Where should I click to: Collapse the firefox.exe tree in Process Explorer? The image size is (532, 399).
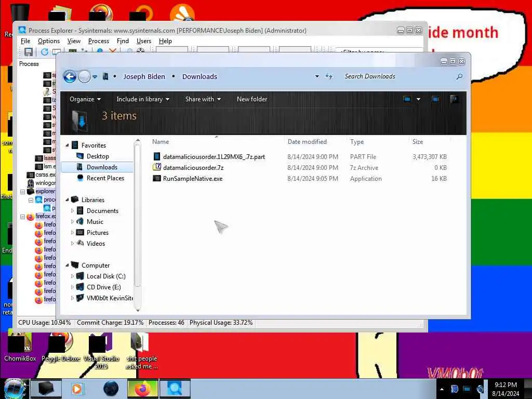[x=23, y=217]
